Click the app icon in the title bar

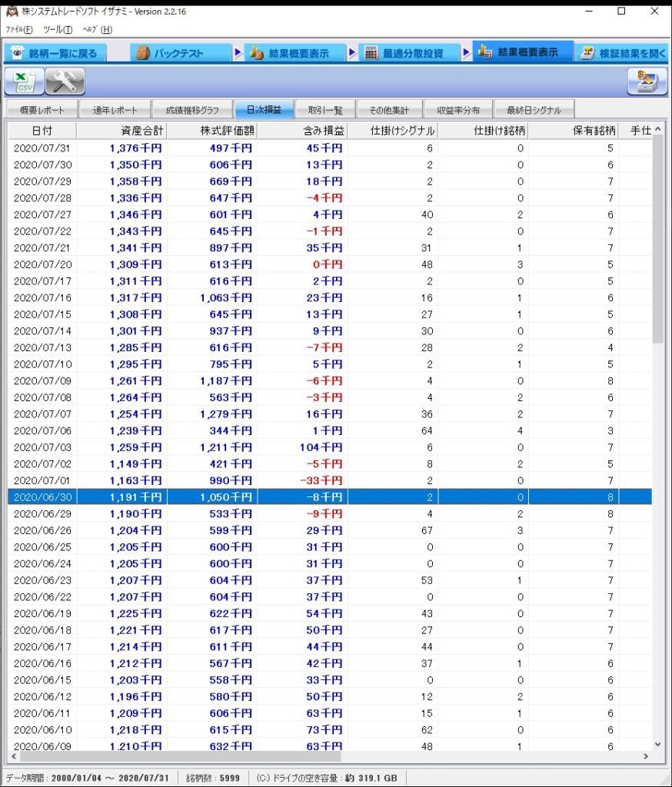click(12, 12)
